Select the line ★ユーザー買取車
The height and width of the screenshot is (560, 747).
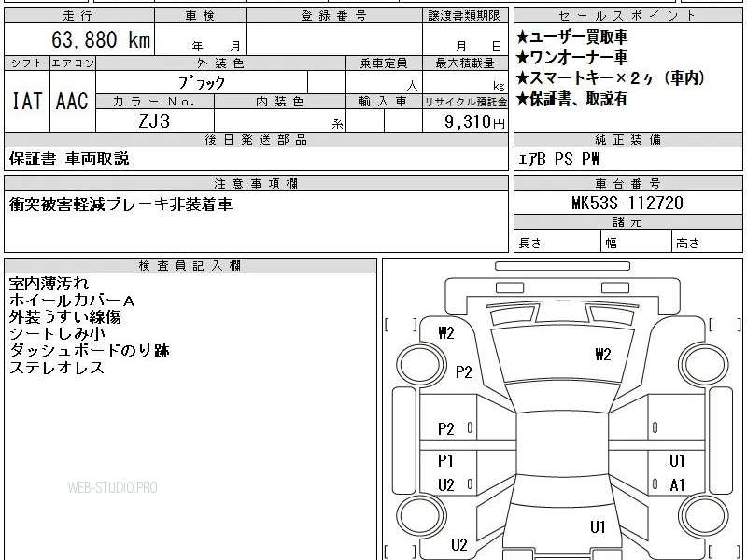coord(571,36)
